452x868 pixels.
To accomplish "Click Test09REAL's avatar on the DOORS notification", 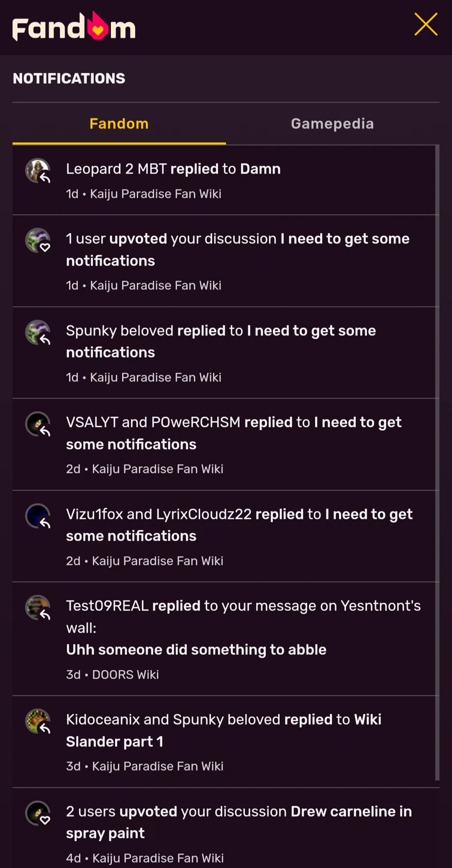I will coord(38,607).
